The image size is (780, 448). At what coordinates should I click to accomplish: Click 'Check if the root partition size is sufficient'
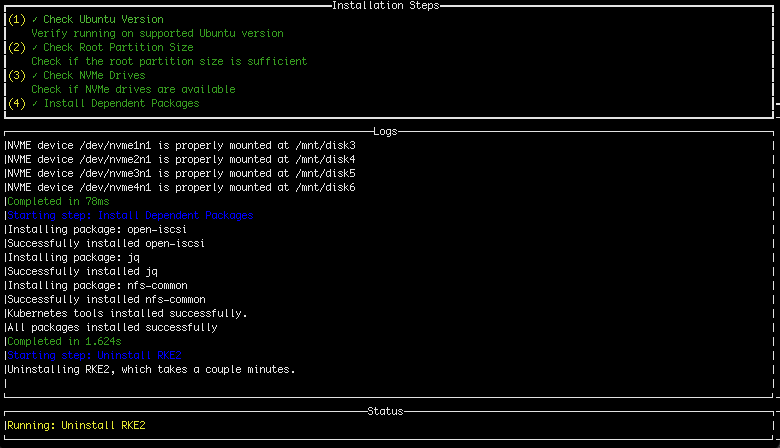(x=169, y=61)
